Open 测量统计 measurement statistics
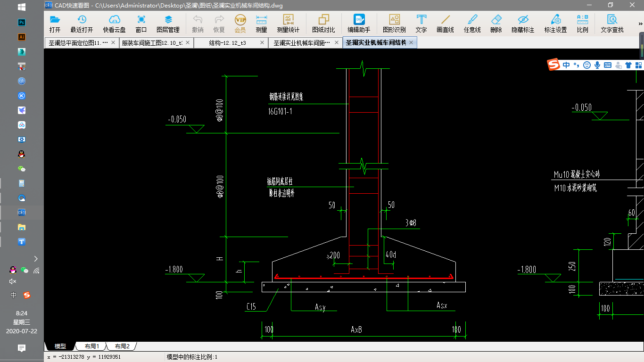The image size is (644, 362). pos(288,24)
